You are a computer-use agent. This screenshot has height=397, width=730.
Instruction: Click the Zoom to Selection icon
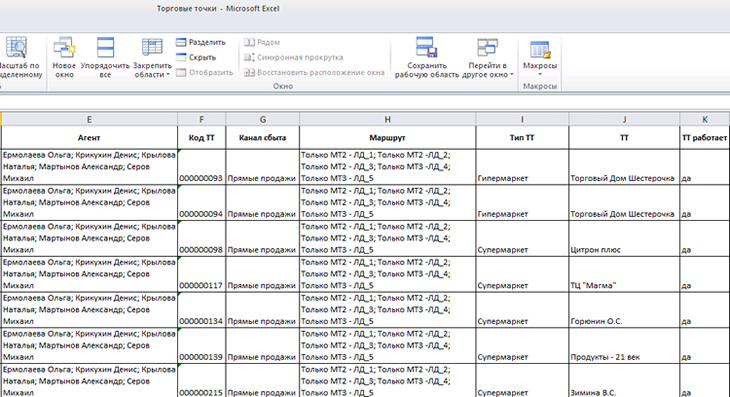coord(16,47)
